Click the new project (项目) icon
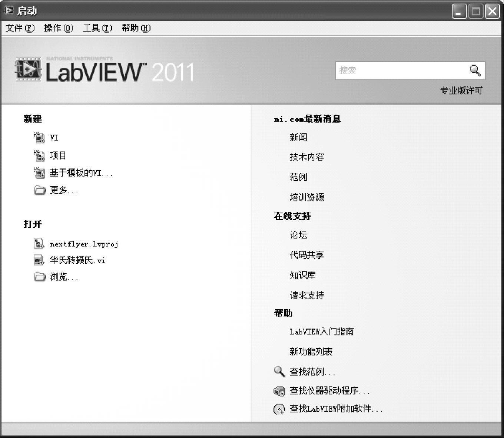Viewport: 504px width, 438px height. (x=39, y=155)
